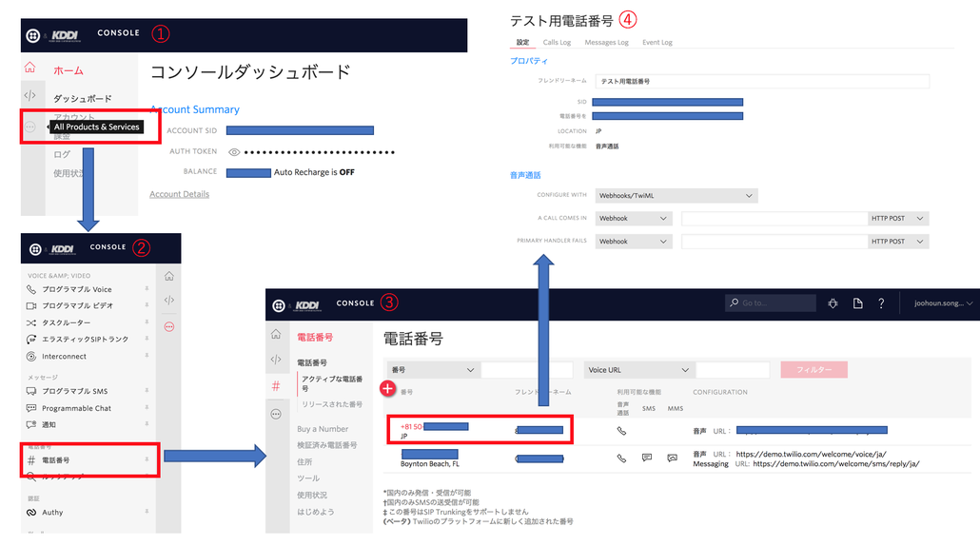Viewport: 980px width, 546px height.
Task: Open the A Call Comes In Webhook dropdown
Action: point(633,219)
